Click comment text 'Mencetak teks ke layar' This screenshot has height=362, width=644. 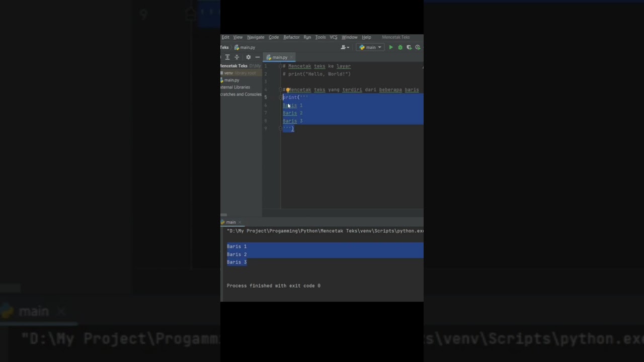point(319,66)
